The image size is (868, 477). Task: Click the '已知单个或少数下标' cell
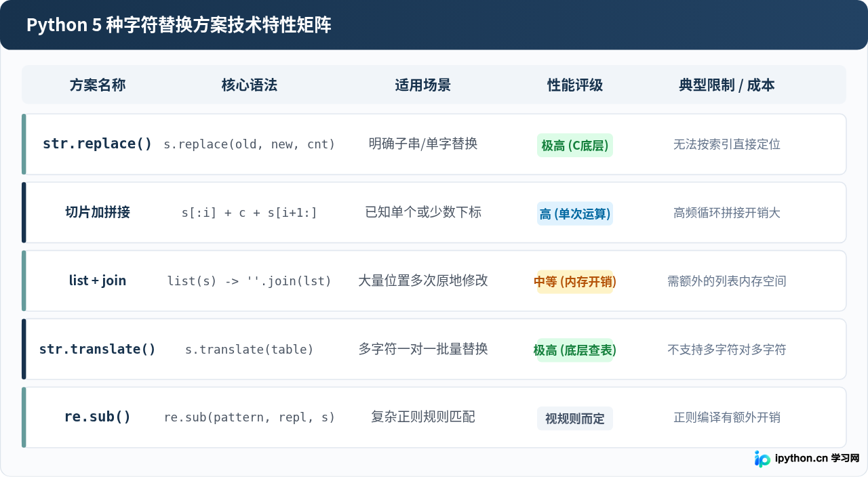click(423, 212)
